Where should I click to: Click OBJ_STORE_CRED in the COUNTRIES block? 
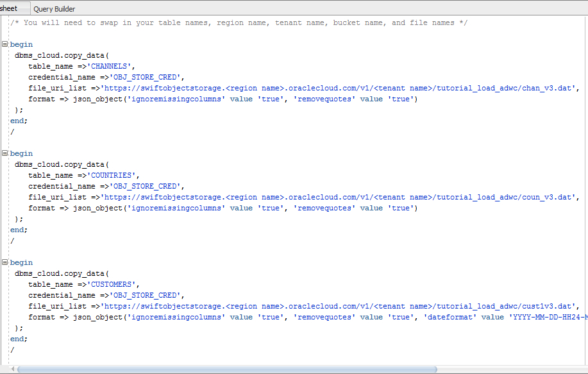[145, 187]
